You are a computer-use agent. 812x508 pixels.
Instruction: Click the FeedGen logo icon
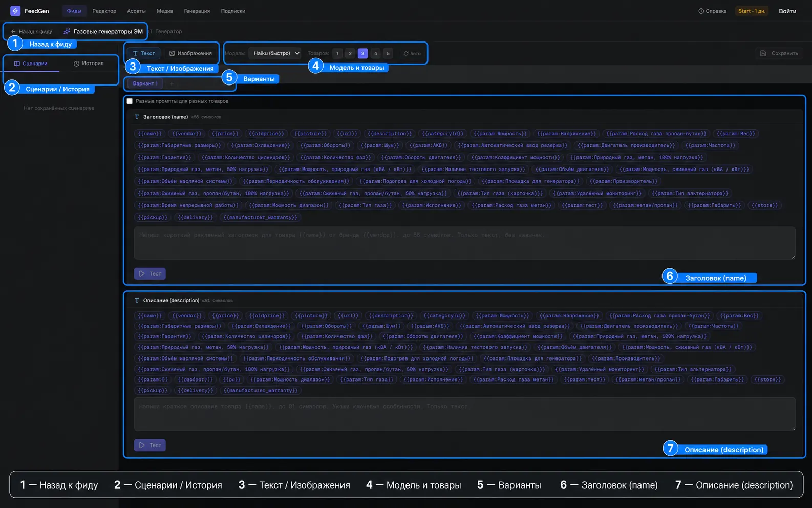click(x=15, y=11)
